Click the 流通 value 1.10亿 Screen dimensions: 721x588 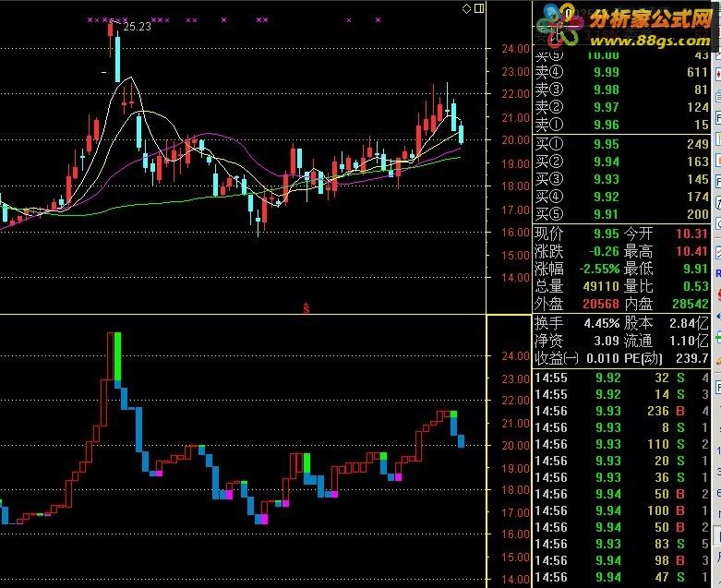pos(689,342)
